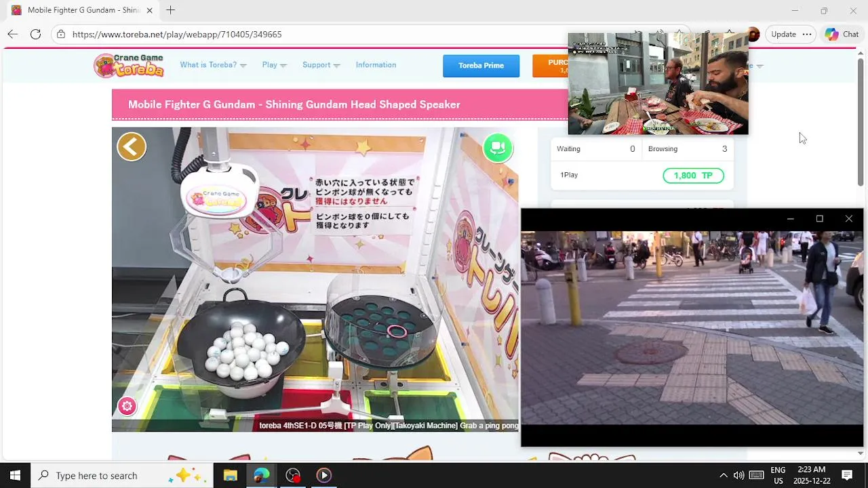
Task: Click the 1,800 TP play button
Action: (x=693, y=176)
